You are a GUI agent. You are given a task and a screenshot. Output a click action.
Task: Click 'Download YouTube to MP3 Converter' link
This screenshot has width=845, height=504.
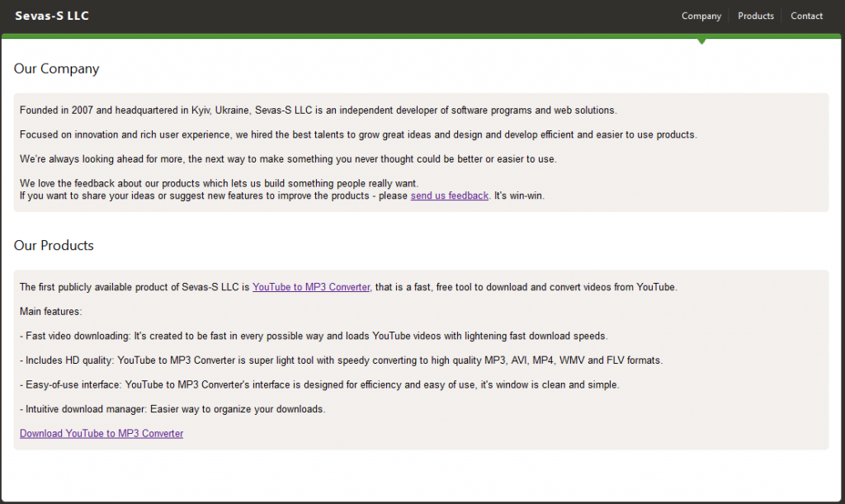[x=101, y=433]
